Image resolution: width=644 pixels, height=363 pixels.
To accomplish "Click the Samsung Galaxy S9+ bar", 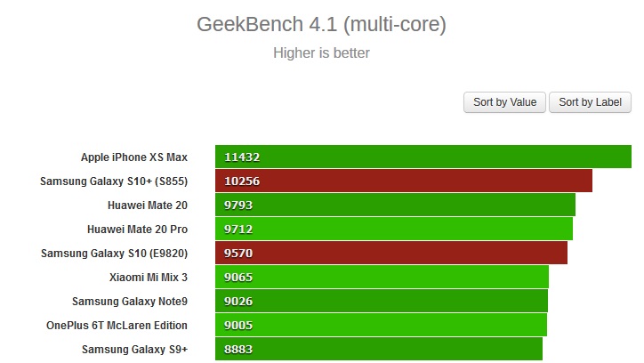I will 378,349.
